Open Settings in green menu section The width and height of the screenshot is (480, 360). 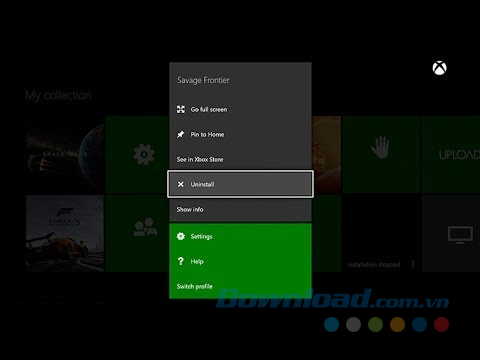[240, 236]
